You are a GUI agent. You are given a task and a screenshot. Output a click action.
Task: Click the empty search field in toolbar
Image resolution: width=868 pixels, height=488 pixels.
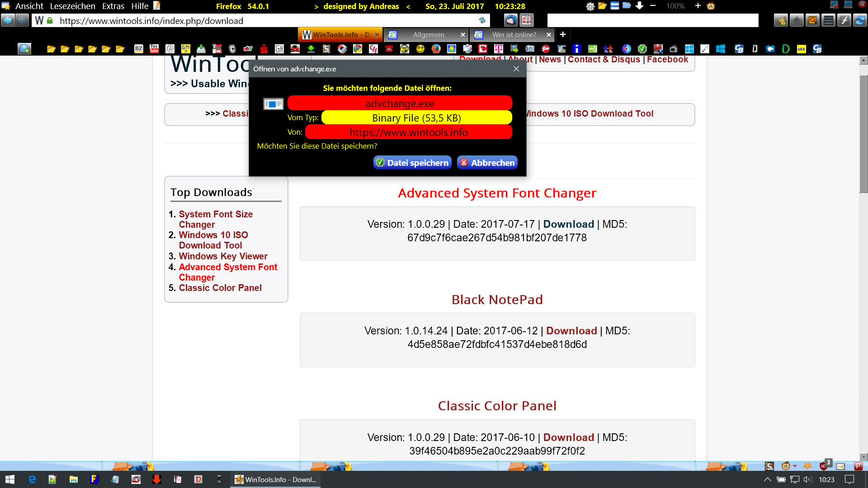coord(652,20)
